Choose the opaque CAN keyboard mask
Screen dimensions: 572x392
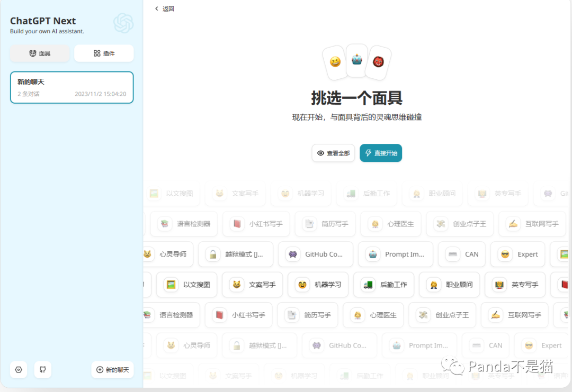(x=462, y=254)
